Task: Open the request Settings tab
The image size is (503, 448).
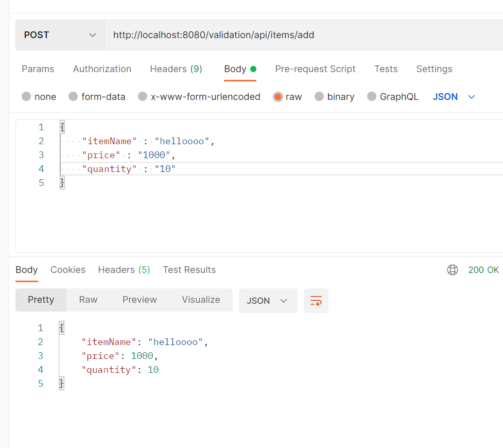Action: pyautogui.click(x=434, y=69)
